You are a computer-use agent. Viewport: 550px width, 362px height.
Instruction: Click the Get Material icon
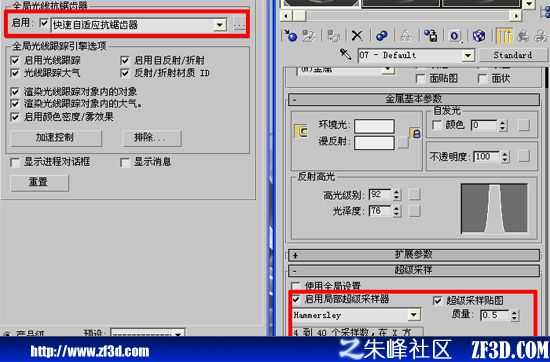point(291,36)
